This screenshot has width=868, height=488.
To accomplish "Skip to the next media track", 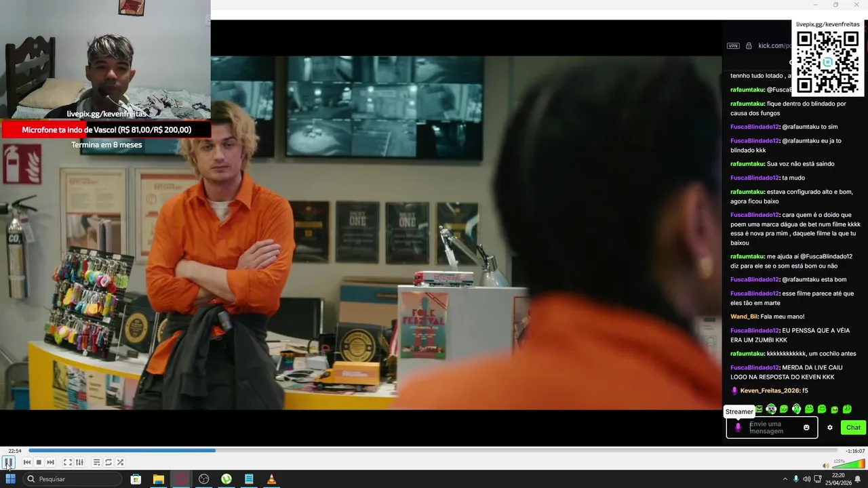I will pos(50,462).
